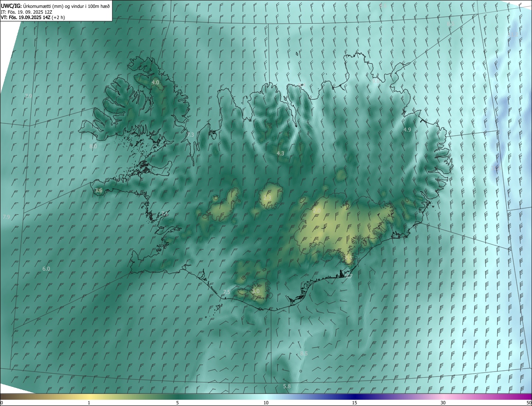This screenshot has width=532, height=406.
Task: Click the 8.0 value west of Iceland
Action: [93, 146]
